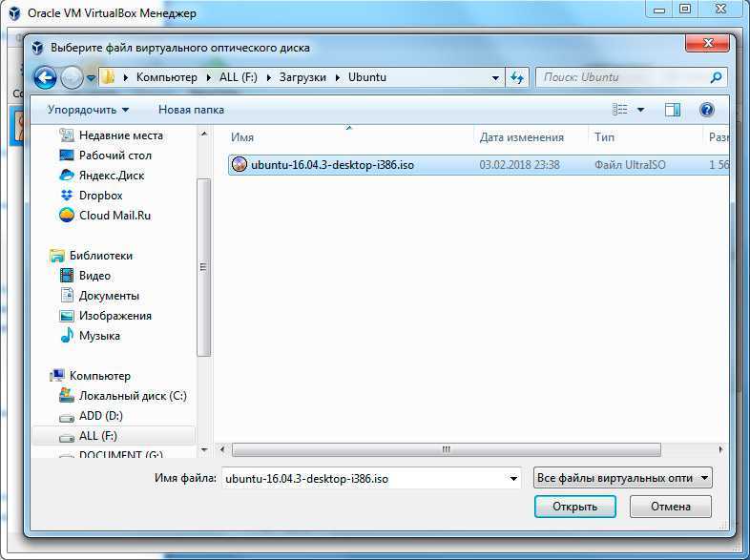Open the view options dropdown arrow

click(x=640, y=110)
